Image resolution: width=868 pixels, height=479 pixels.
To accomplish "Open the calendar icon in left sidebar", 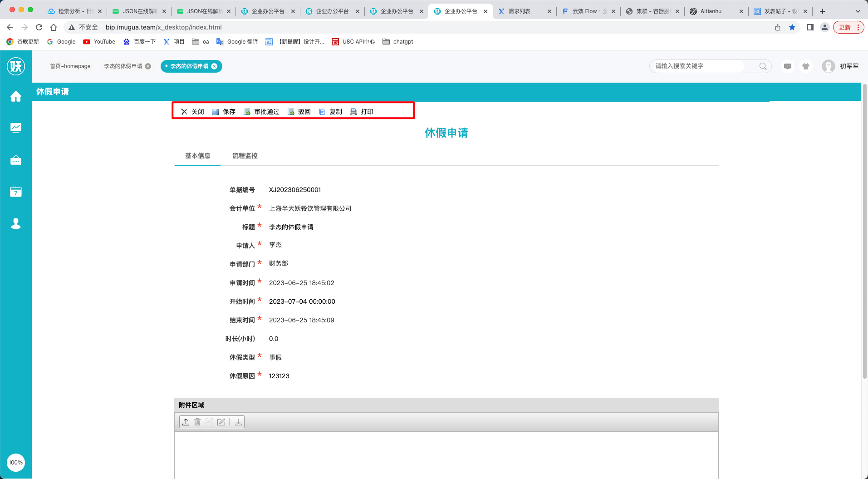I will [x=16, y=192].
